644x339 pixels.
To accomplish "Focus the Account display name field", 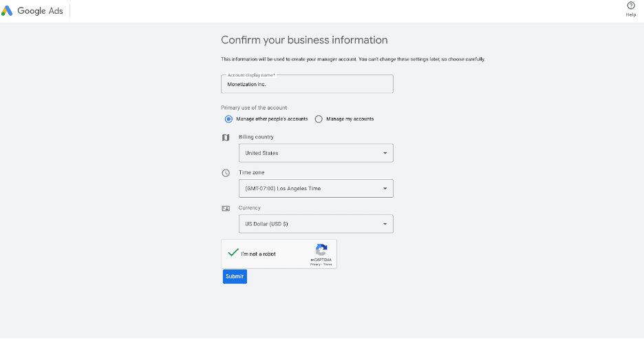I will [x=307, y=84].
